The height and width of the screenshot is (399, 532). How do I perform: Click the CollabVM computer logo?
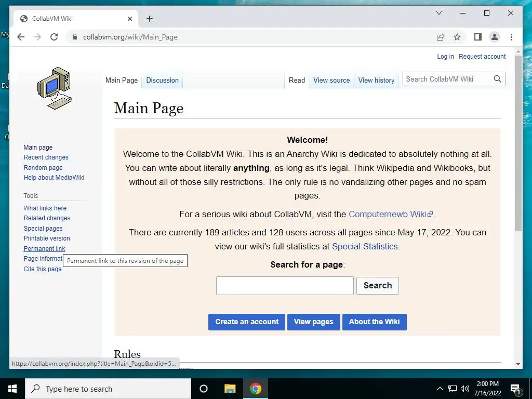point(55,88)
